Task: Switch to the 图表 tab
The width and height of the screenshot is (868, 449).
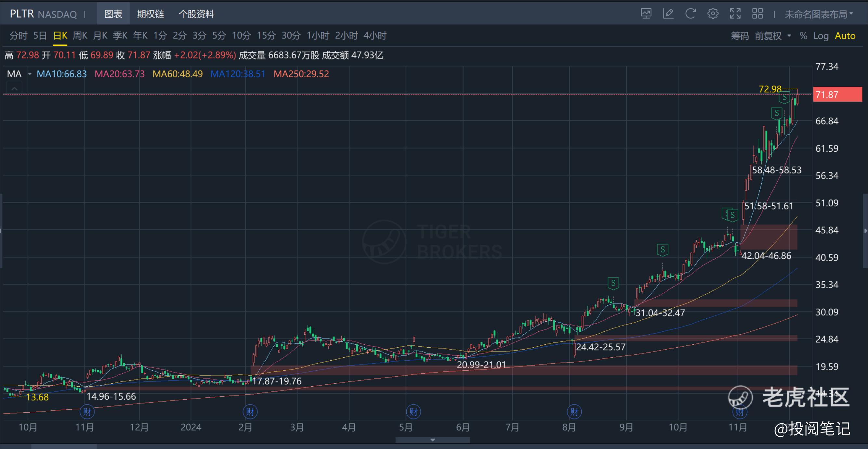Action: pyautogui.click(x=113, y=14)
